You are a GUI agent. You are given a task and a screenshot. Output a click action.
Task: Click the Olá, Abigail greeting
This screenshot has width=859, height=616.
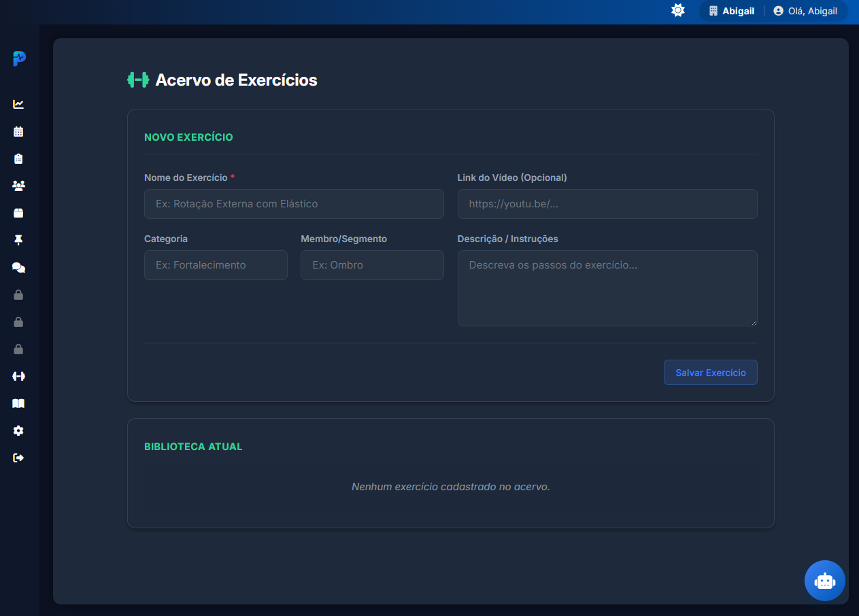(813, 11)
